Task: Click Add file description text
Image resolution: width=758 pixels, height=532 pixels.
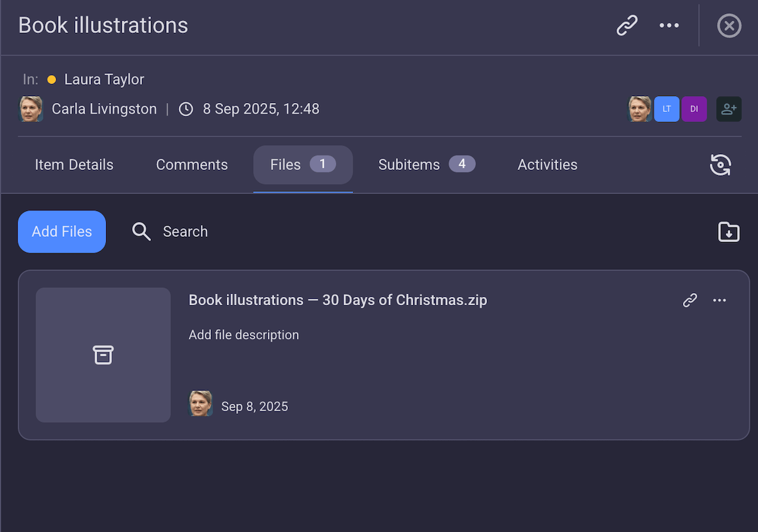Action: (244, 335)
